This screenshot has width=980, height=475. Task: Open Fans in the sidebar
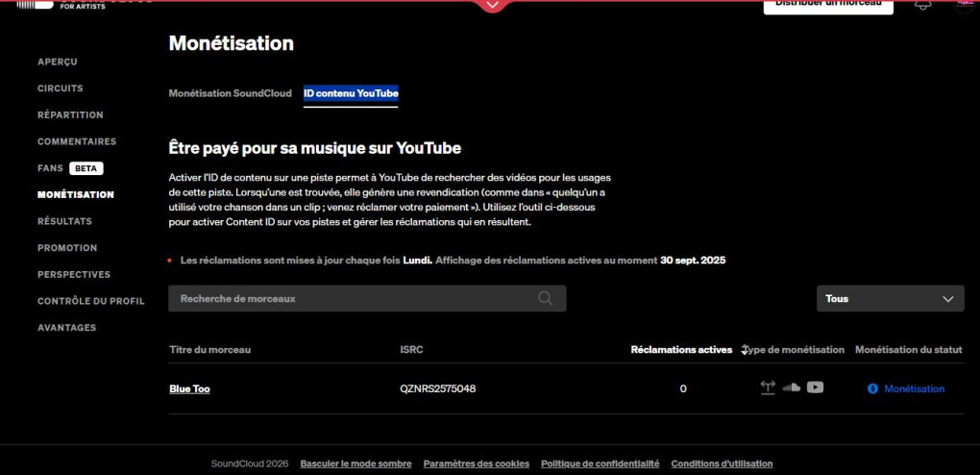(x=51, y=168)
